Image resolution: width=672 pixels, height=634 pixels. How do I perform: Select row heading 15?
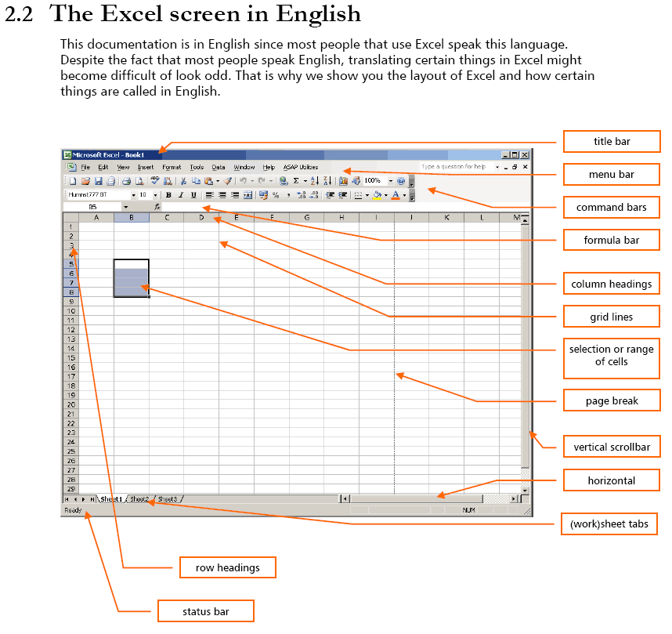pyautogui.click(x=71, y=357)
